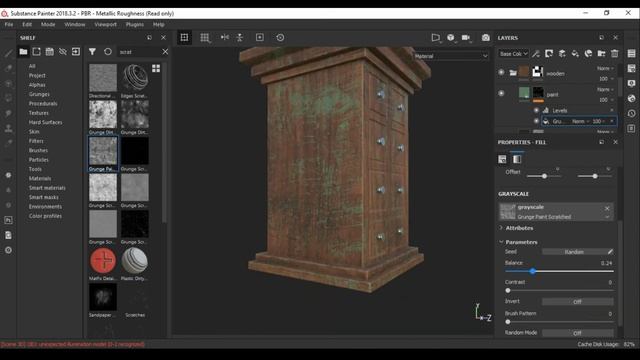640x360 pixels.
Task: Select Grunges category in shelf
Action: [x=39, y=94]
